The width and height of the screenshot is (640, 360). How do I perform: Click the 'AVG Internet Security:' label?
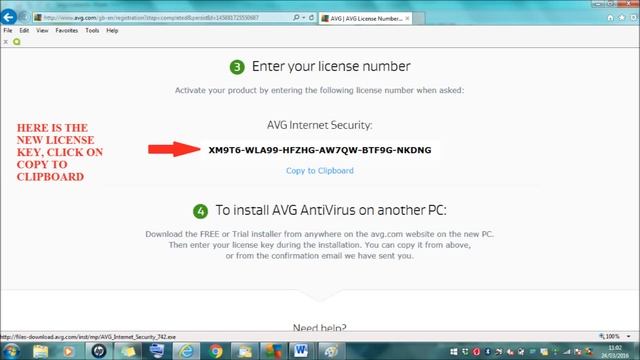(x=320, y=125)
